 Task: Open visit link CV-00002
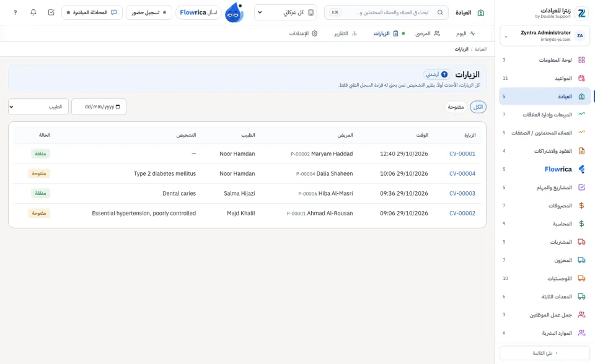462,213
